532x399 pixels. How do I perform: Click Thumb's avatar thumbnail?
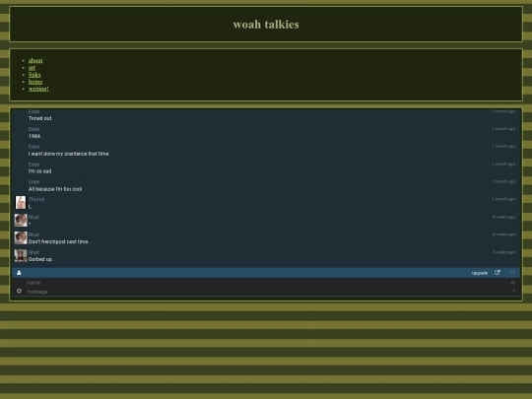pos(21,203)
